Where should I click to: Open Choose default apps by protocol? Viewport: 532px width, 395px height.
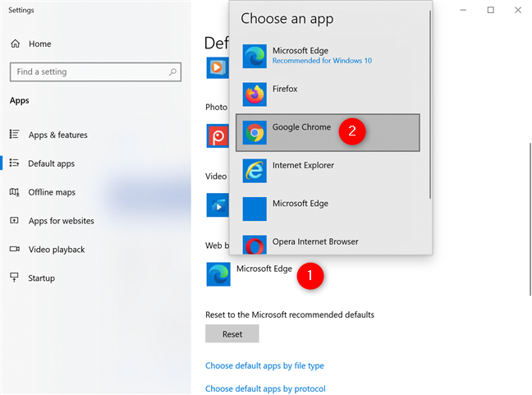point(265,388)
